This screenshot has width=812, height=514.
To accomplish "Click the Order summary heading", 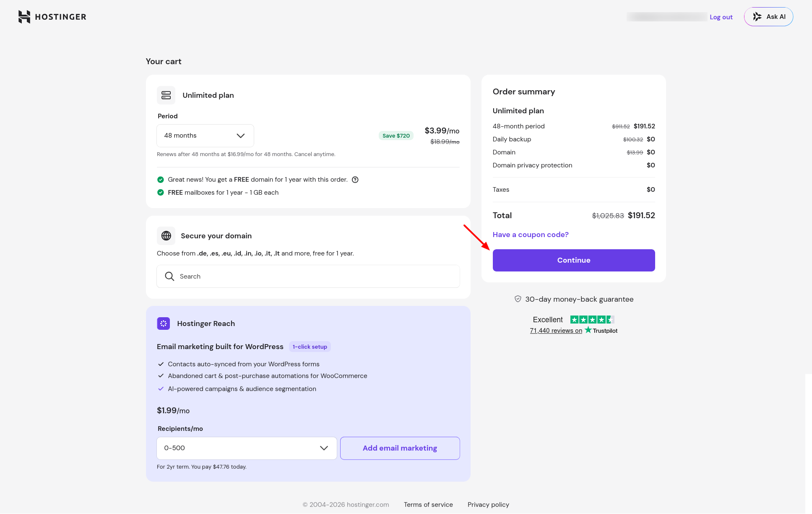I will [x=524, y=92].
